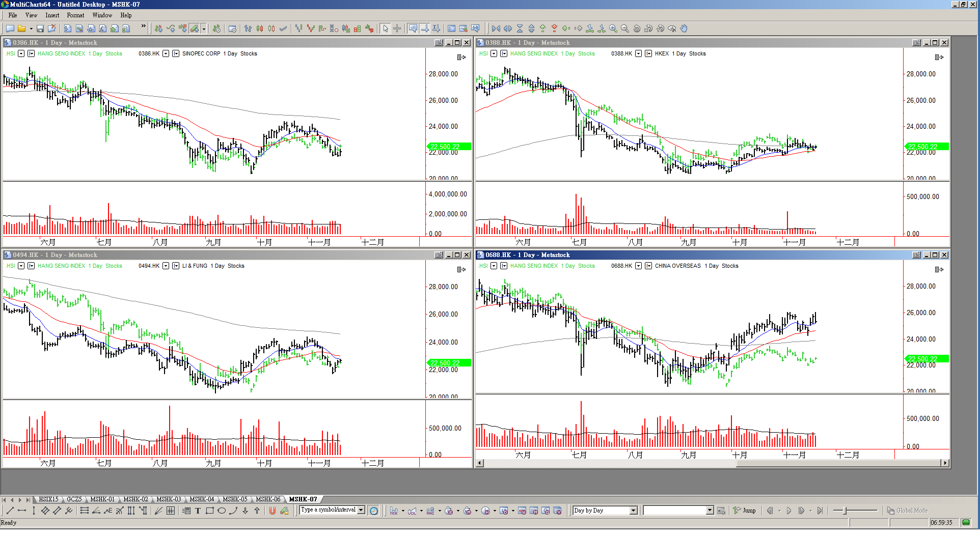Expand the 0688.HK symbol dropdown arrow

(x=638, y=266)
